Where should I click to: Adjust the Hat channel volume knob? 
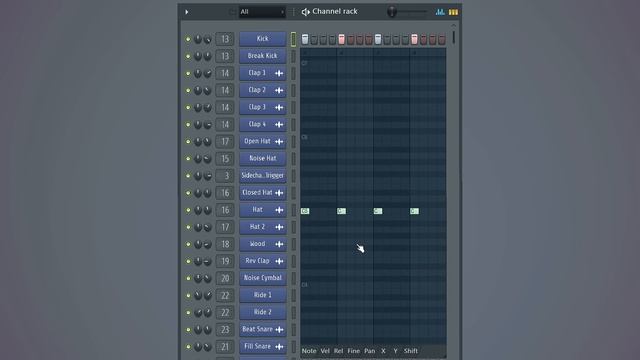pyautogui.click(x=208, y=210)
